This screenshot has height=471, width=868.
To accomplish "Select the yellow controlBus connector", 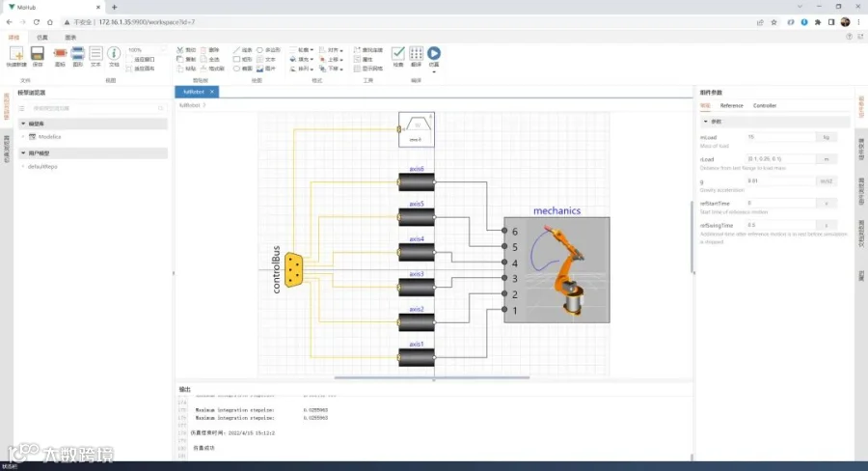I will 294,270.
